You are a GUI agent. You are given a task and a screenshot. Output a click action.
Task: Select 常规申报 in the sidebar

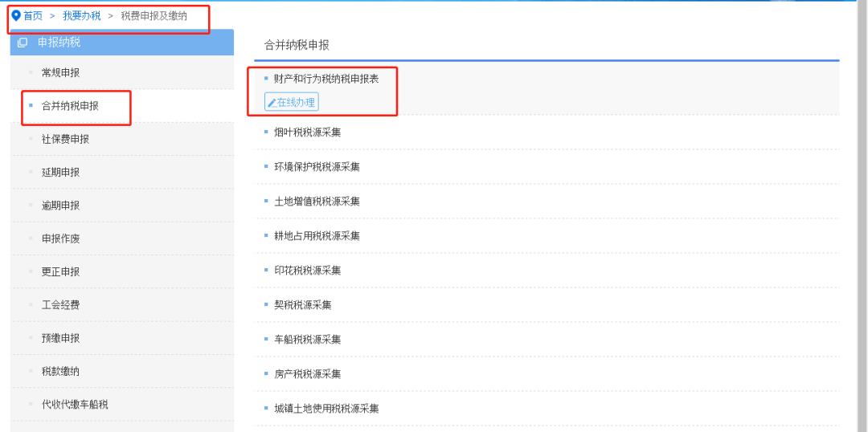[x=61, y=72]
